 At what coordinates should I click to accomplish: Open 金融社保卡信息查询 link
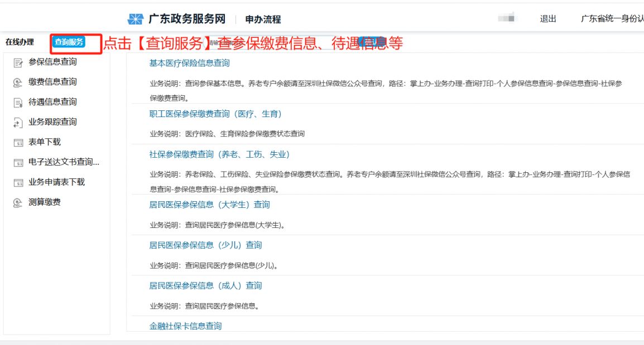pyautogui.click(x=185, y=326)
